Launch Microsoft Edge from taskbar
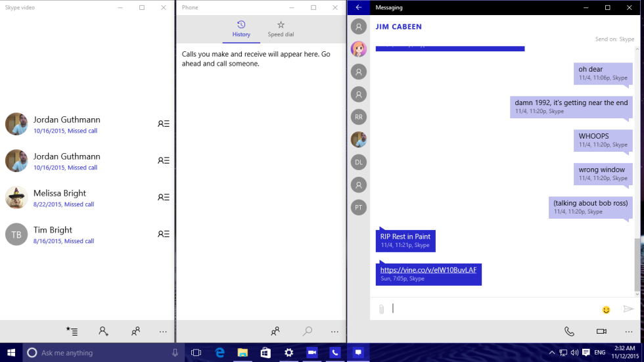Image resolution: width=644 pixels, height=362 pixels. tap(219, 353)
